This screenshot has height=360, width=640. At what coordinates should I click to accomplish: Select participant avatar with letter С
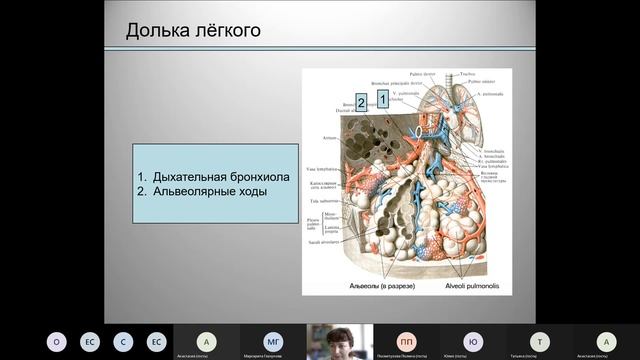(x=123, y=342)
